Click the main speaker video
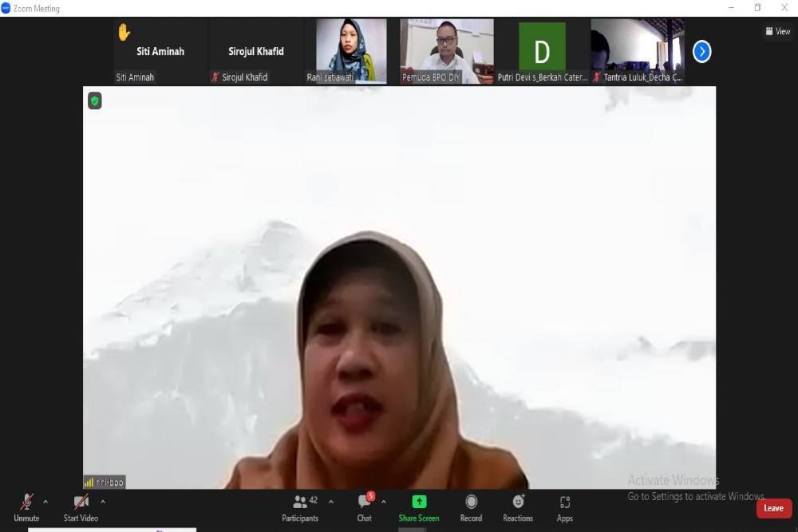The width and height of the screenshot is (798, 532). [400, 287]
